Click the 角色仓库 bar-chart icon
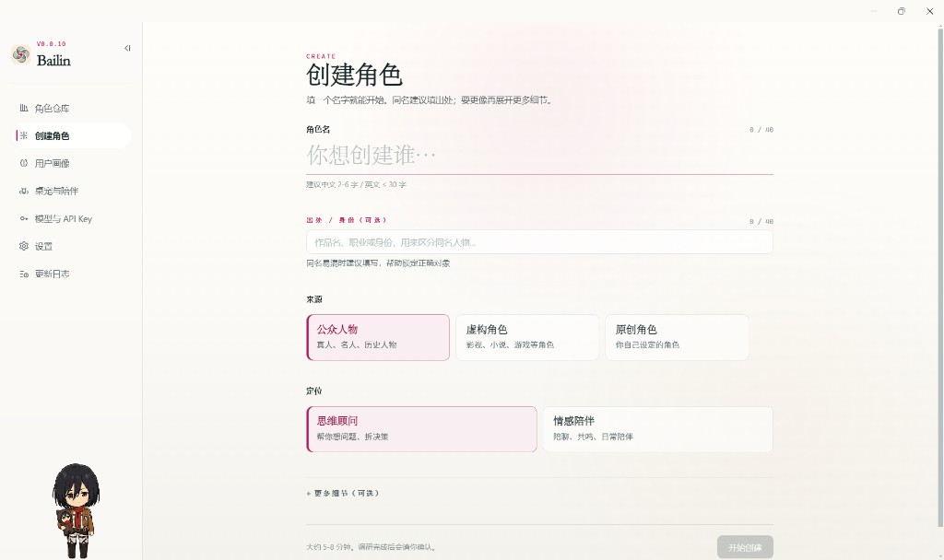Viewport: 944px width, 560px height. pyautogui.click(x=23, y=108)
